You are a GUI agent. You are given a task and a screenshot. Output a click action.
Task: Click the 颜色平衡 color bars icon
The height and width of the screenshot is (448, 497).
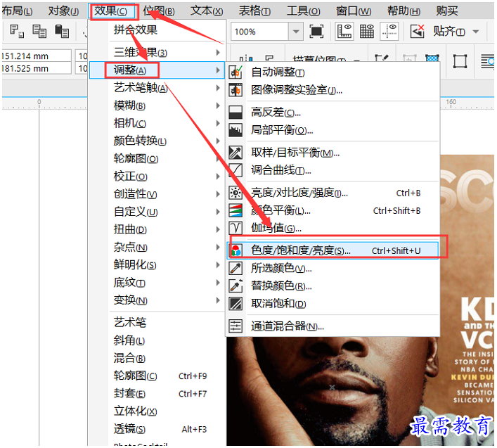[235, 210]
